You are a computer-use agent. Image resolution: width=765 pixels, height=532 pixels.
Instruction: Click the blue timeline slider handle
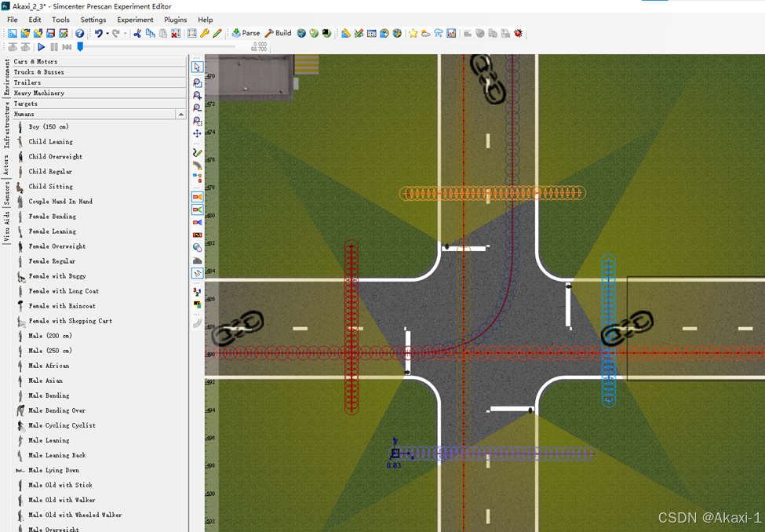point(81,46)
